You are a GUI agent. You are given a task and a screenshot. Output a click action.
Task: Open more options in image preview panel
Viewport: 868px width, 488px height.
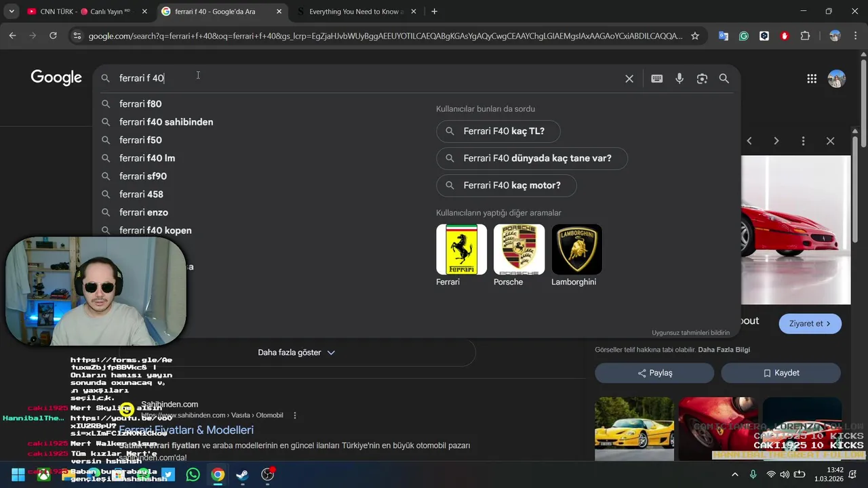click(803, 141)
